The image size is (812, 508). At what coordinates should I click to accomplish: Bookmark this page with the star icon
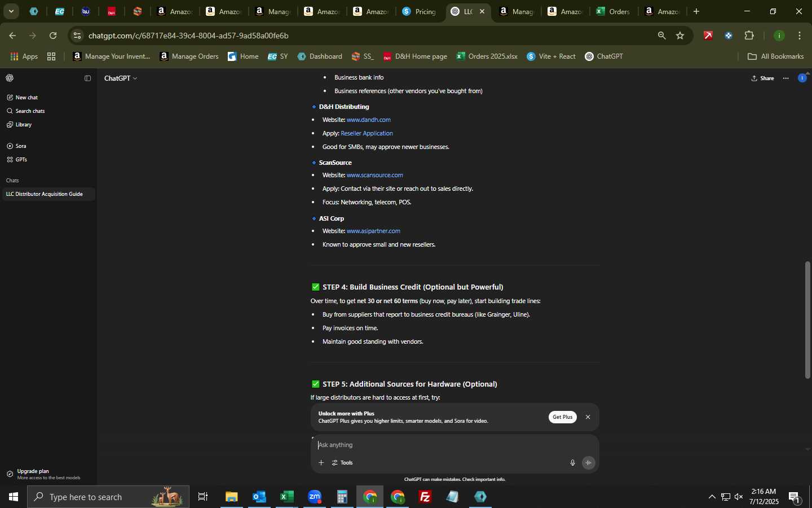click(680, 36)
